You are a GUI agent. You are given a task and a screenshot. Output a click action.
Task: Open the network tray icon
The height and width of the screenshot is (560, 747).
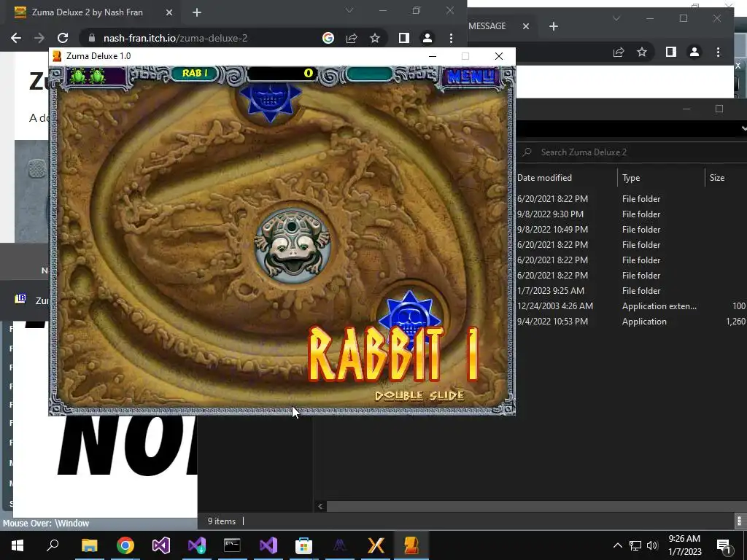(x=635, y=545)
